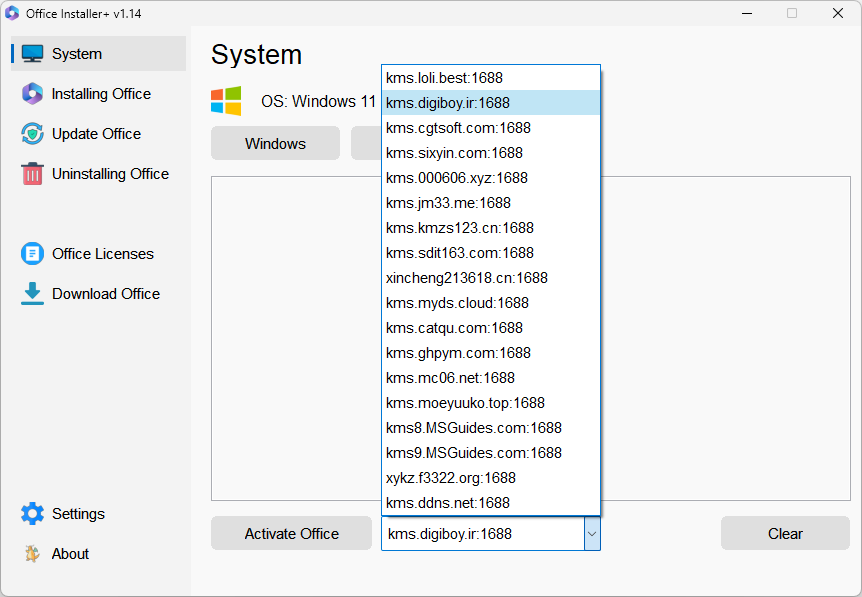
Task: Click the Clear button
Action: click(x=785, y=533)
